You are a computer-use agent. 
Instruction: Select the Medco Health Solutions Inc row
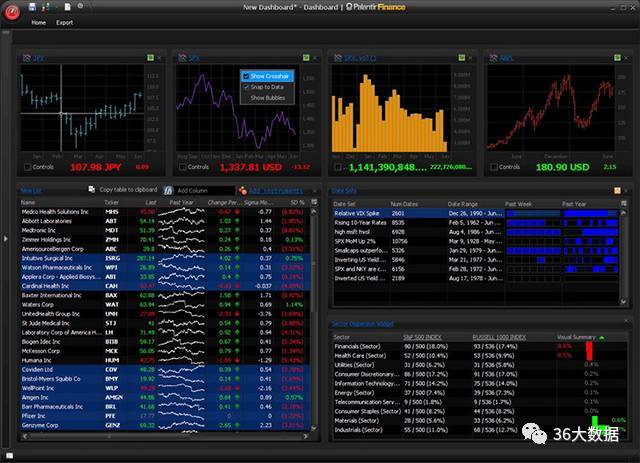point(165,212)
